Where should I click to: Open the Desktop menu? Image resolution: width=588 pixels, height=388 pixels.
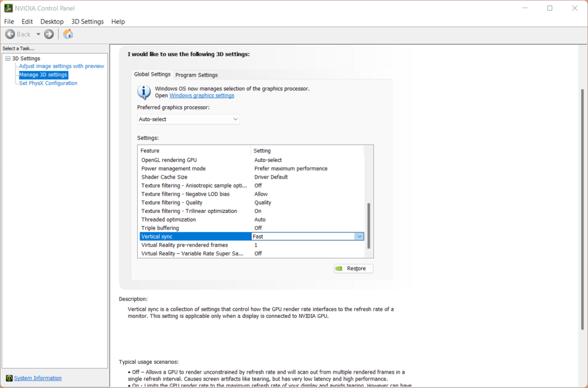[x=52, y=21]
